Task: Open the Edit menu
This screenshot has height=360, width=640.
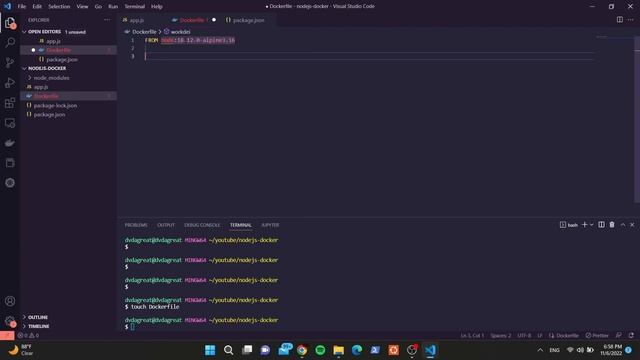Action: coord(37,7)
